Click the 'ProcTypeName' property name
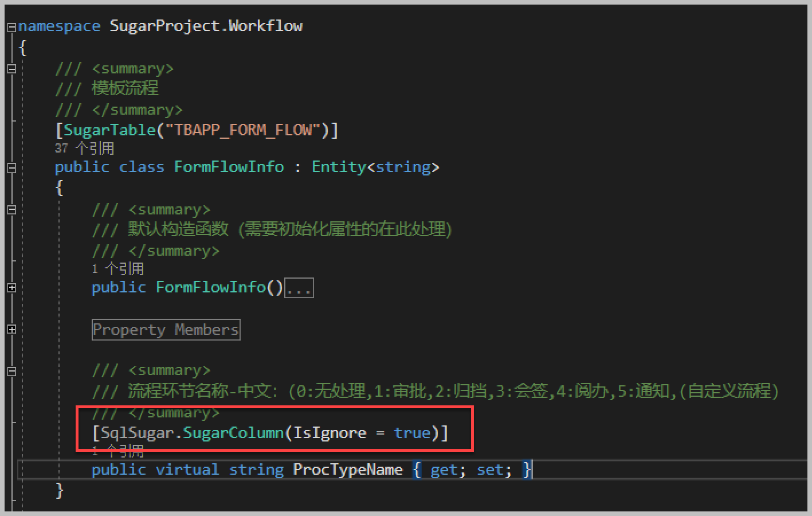 pos(348,470)
